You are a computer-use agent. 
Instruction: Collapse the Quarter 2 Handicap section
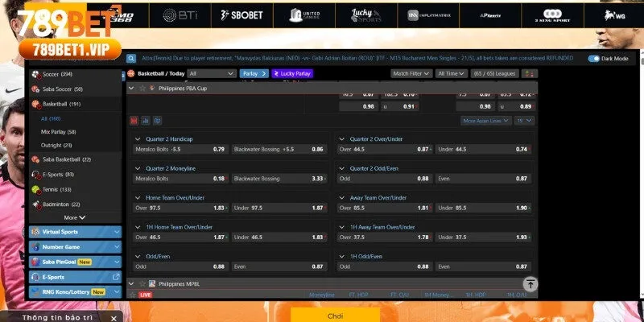138,139
